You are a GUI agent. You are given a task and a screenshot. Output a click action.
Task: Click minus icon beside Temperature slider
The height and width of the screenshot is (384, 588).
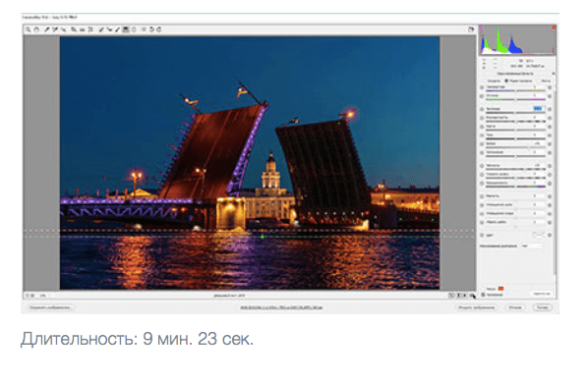[x=482, y=87]
